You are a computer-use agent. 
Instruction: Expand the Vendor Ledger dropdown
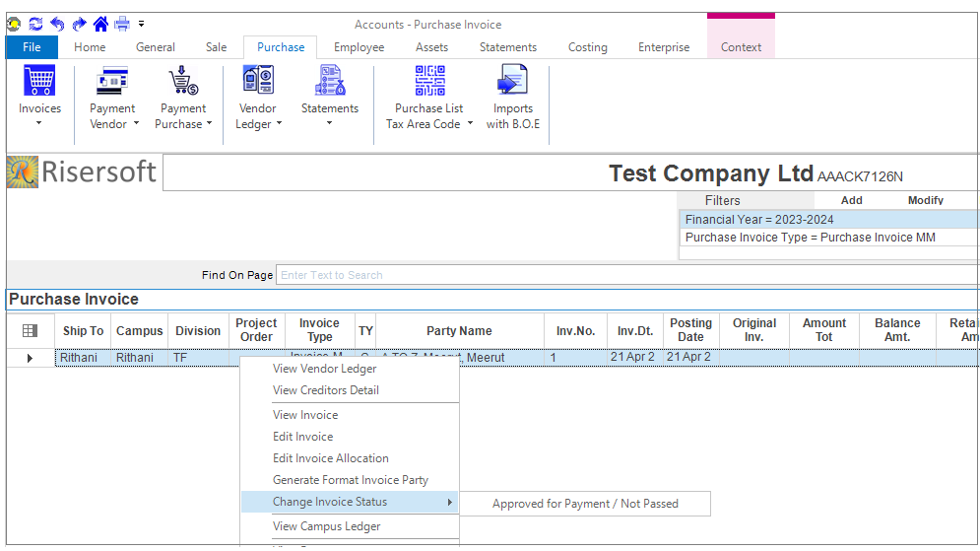click(279, 124)
